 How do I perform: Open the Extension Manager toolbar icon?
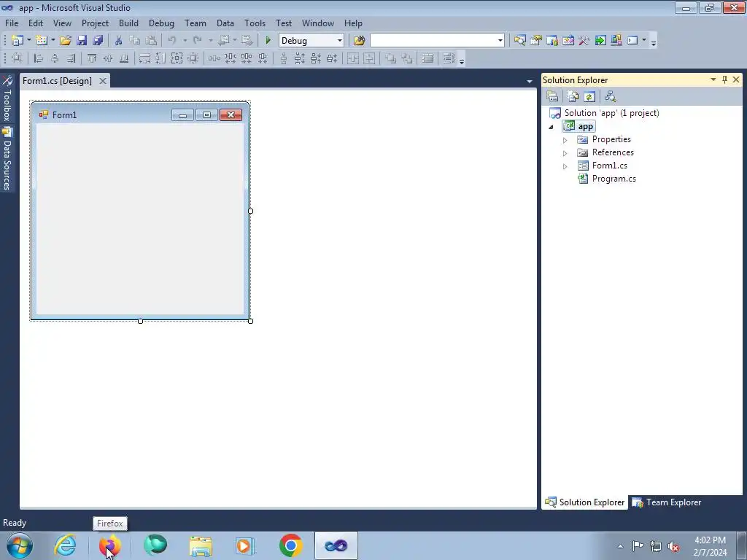point(616,41)
